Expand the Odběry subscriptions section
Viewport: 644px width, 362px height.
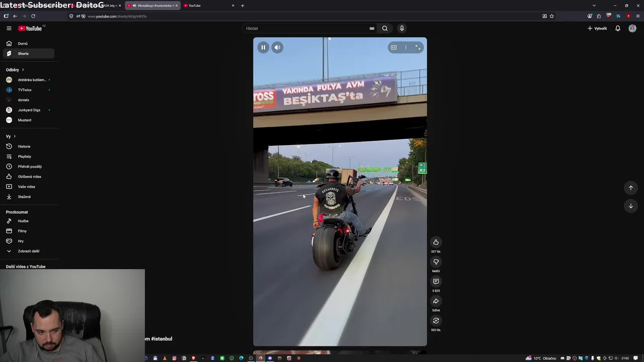tap(15, 69)
